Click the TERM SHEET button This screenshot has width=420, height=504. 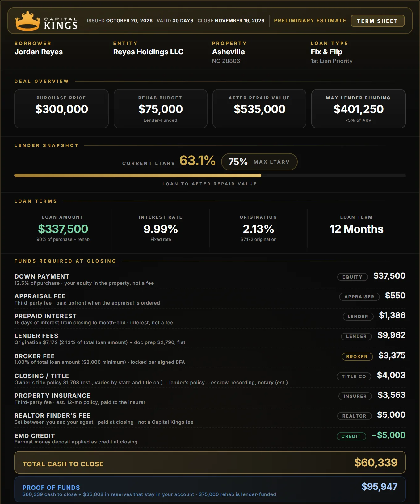click(x=377, y=21)
